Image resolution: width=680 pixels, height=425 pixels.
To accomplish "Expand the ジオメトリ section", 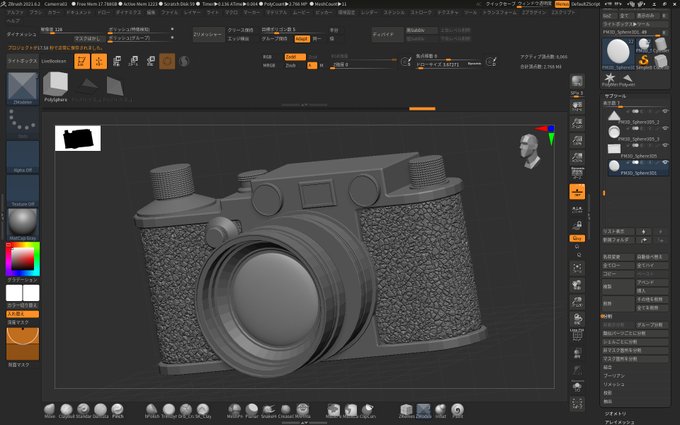I will [615, 414].
